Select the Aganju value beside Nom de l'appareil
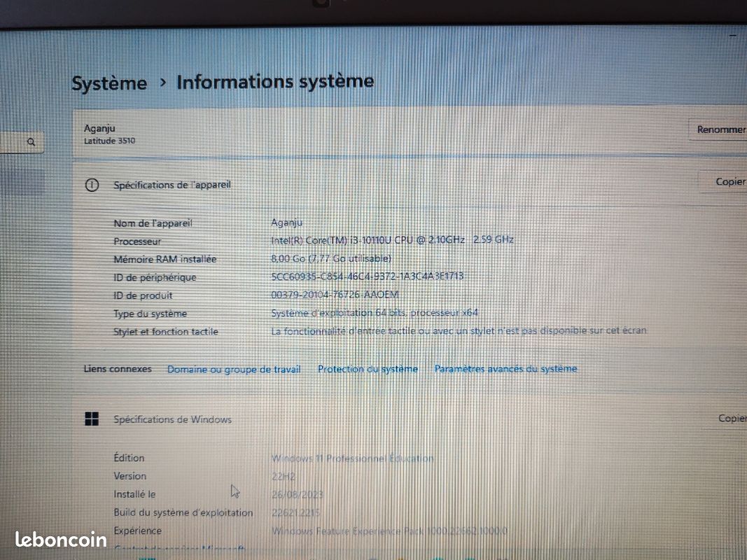This screenshot has height=560, width=747. tap(287, 223)
